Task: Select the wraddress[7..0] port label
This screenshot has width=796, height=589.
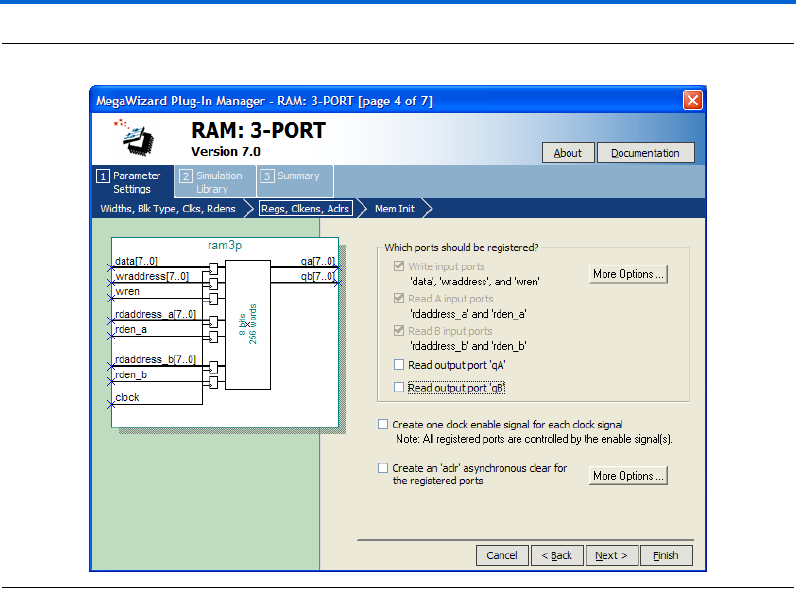Action: point(152,276)
